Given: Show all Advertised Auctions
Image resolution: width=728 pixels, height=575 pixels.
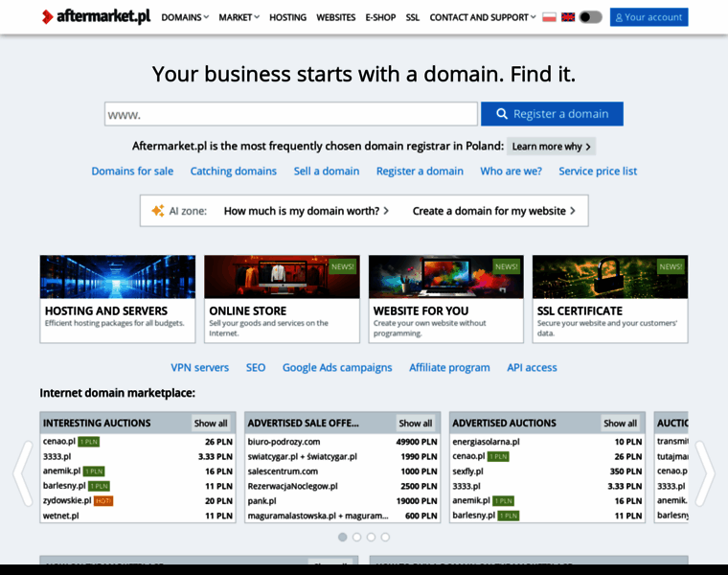Looking at the screenshot, I should [x=621, y=424].
